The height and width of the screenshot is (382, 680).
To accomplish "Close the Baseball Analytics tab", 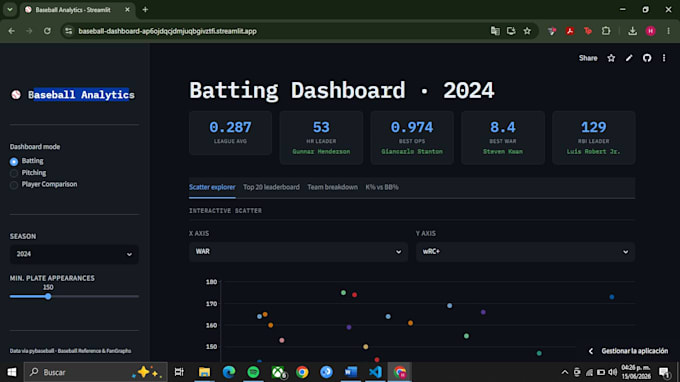I will click(127, 10).
